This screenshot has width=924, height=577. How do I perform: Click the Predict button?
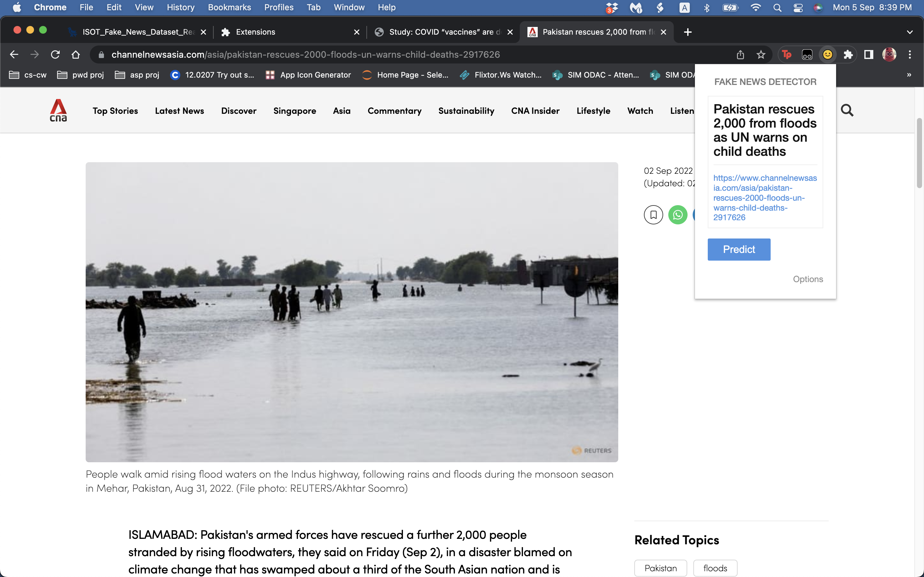point(739,249)
